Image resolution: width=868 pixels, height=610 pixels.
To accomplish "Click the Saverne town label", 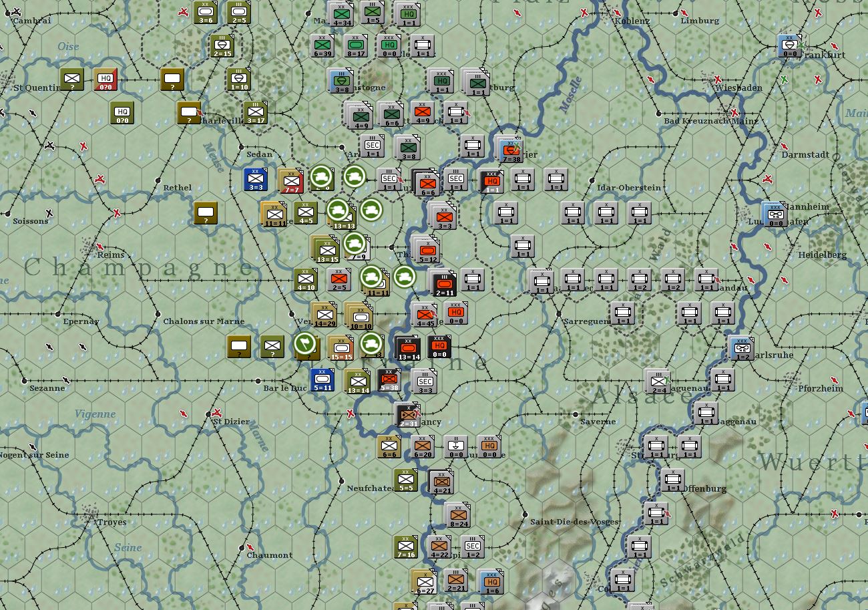I will pos(598,422).
